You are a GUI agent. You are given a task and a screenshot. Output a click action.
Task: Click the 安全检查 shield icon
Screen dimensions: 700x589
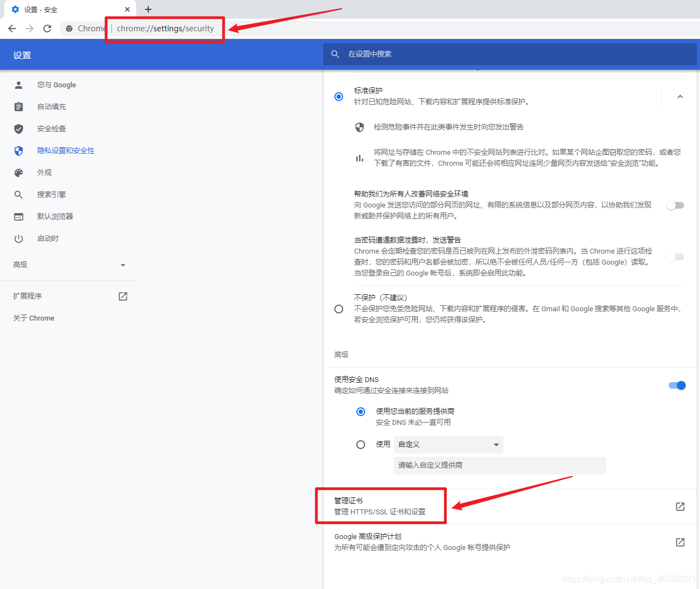tap(18, 128)
